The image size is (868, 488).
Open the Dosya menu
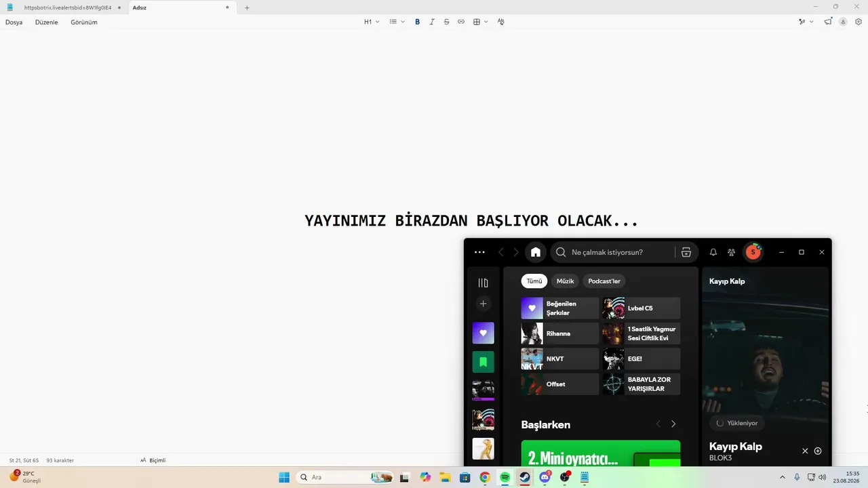pyautogui.click(x=14, y=22)
